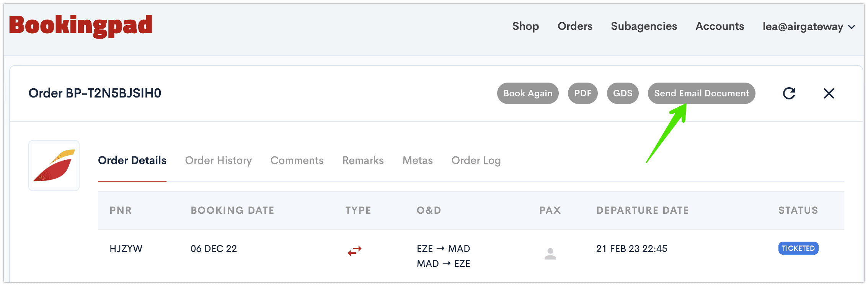Open the Orders menu

tap(575, 26)
